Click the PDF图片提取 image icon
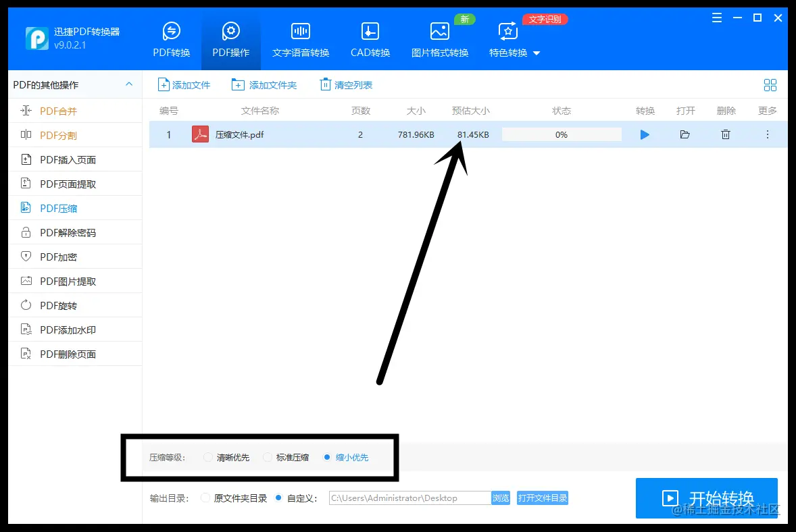Screen dimensions: 796x532 pos(26,280)
